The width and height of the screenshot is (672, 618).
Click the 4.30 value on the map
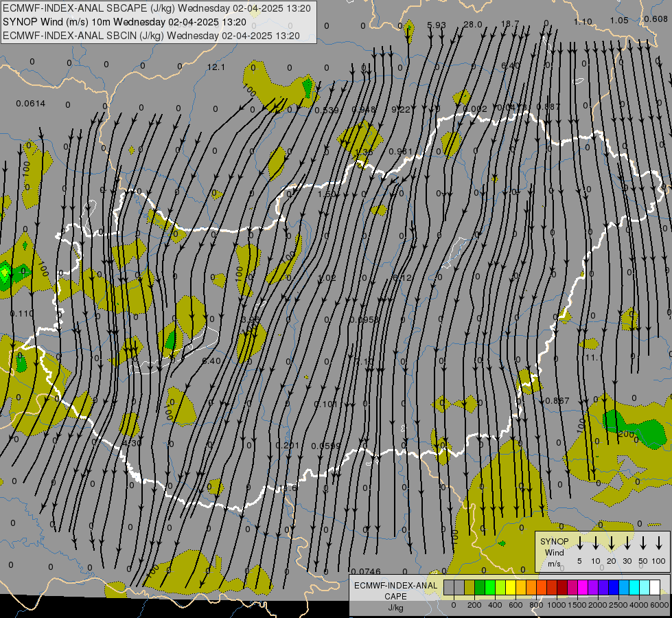coord(132,443)
